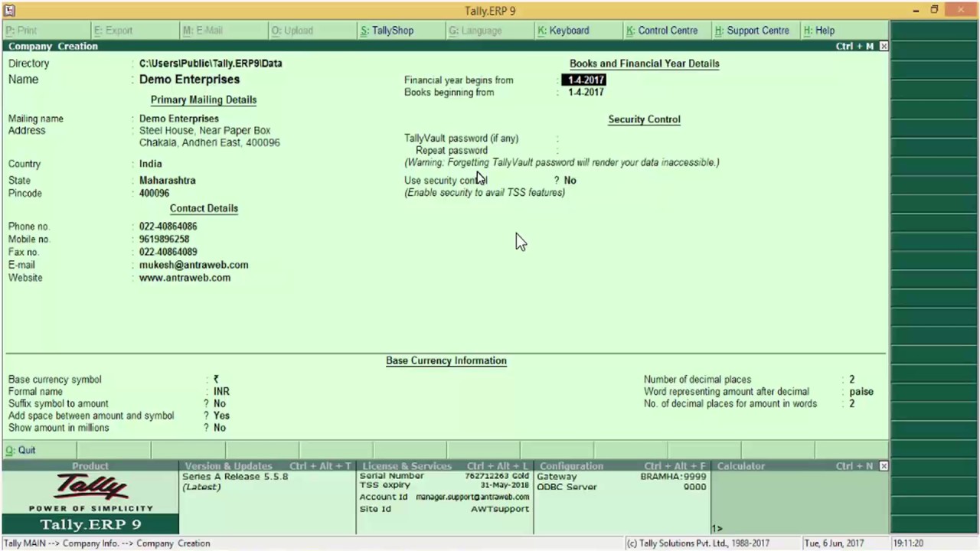Click the E-mail value mukesh@antraweb.com
The image size is (980, 551).
click(x=194, y=265)
